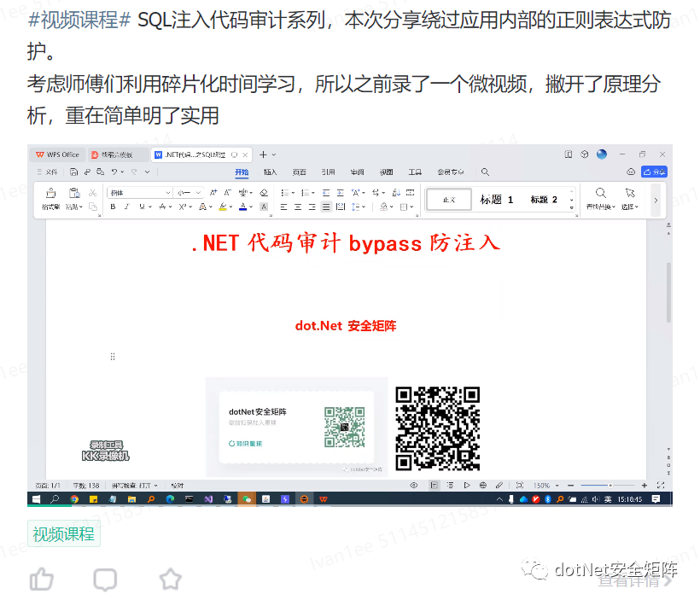Click the decrease indent icon
Image resolution: width=700 pixels, height=600 pixels.
326,193
